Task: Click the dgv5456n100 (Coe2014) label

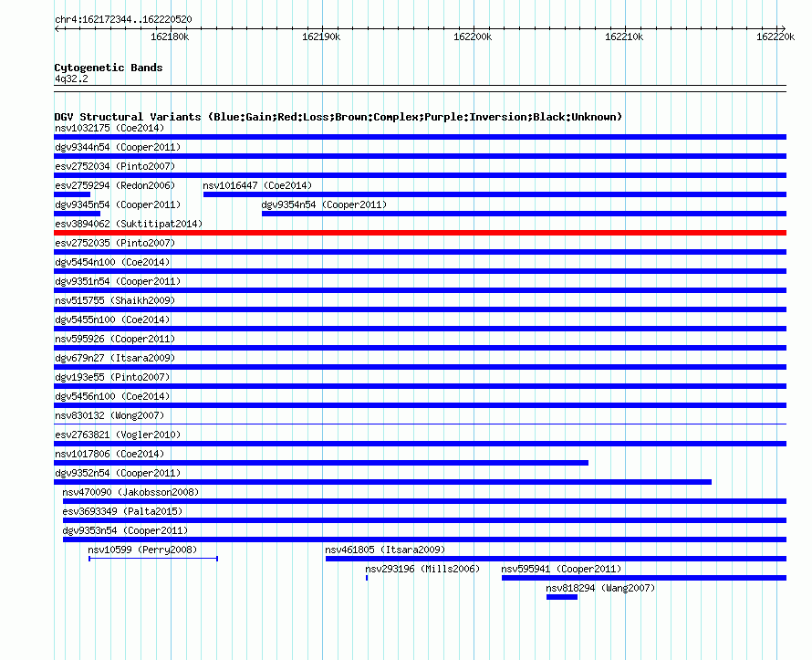Action: pos(112,396)
